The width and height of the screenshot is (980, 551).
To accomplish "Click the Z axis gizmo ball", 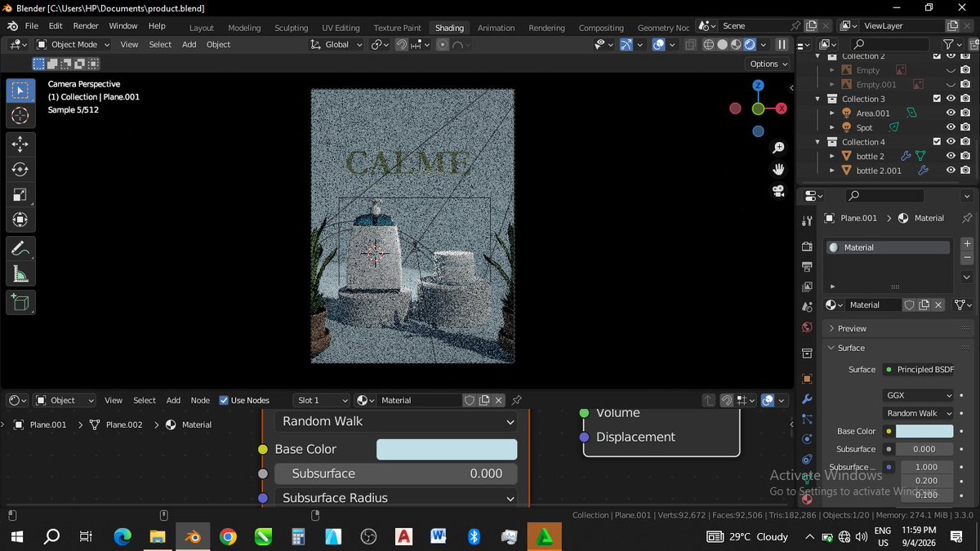I will (758, 85).
